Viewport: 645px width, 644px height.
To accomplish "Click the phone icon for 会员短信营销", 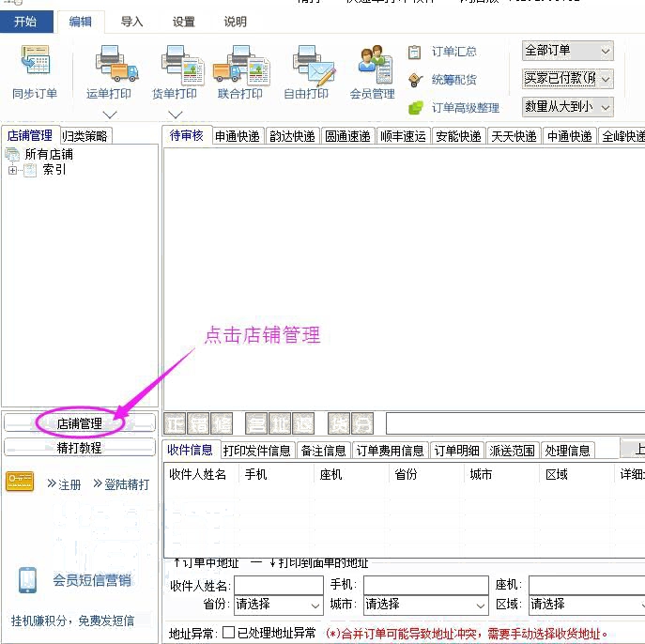I will 27,580.
